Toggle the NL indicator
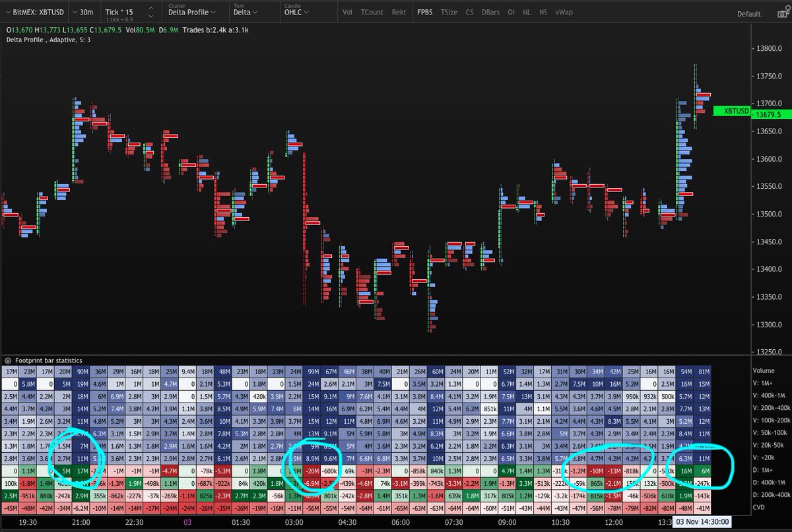 click(526, 13)
